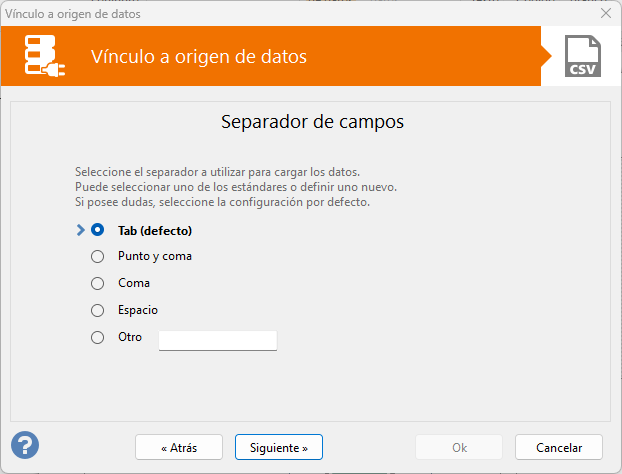
Task: Click the white banner title Vínculo a origen de datos
Action: (199, 56)
